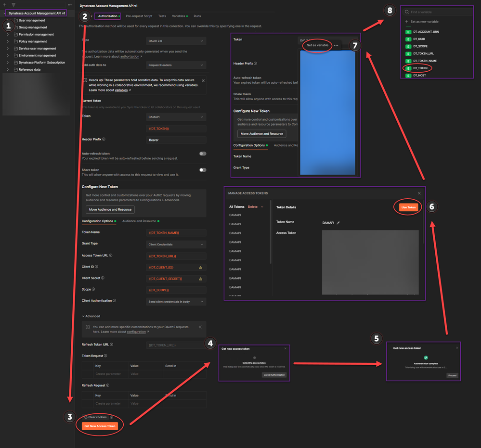Viewport: 481px width, 448px height.
Task: Expand the Permission management folder
Action: (x=8, y=35)
